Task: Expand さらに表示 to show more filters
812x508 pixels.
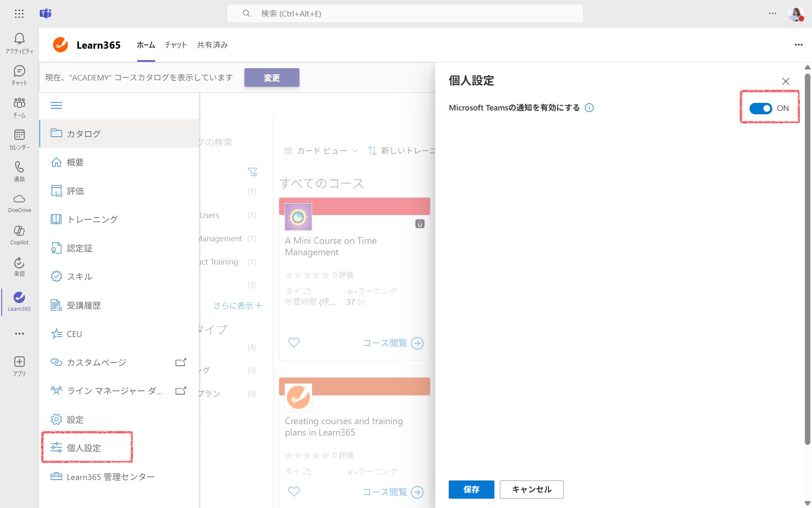Action: (x=238, y=306)
